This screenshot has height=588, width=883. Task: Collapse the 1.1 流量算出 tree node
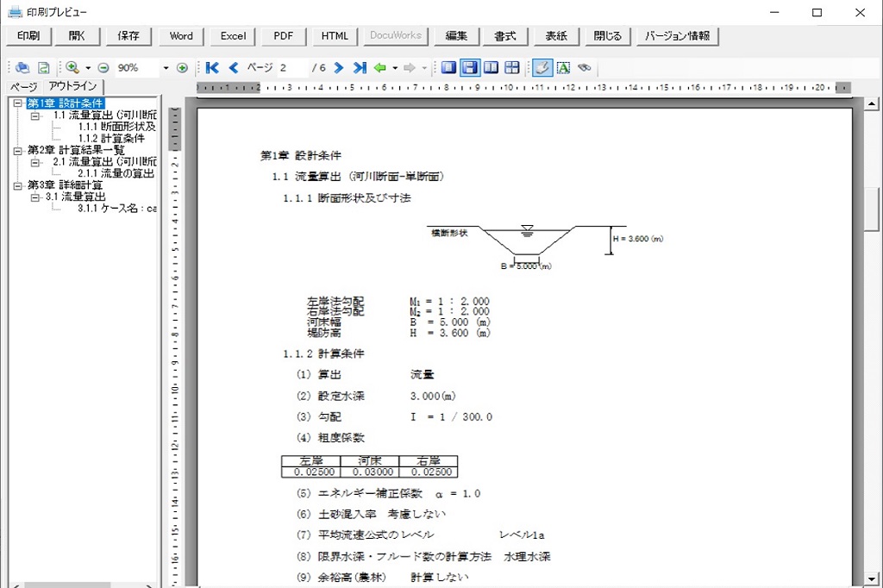(35, 116)
